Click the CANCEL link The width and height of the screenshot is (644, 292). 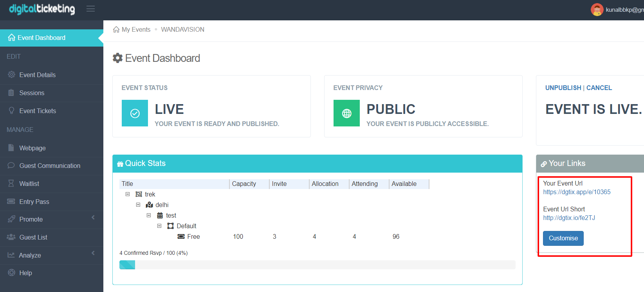pyautogui.click(x=599, y=88)
